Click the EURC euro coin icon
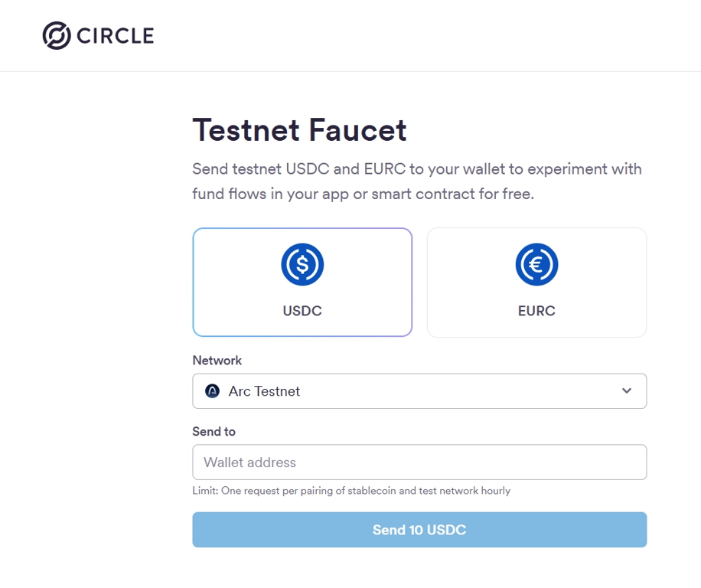Image resolution: width=701 pixels, height=588 pixels. pos(536,265)
